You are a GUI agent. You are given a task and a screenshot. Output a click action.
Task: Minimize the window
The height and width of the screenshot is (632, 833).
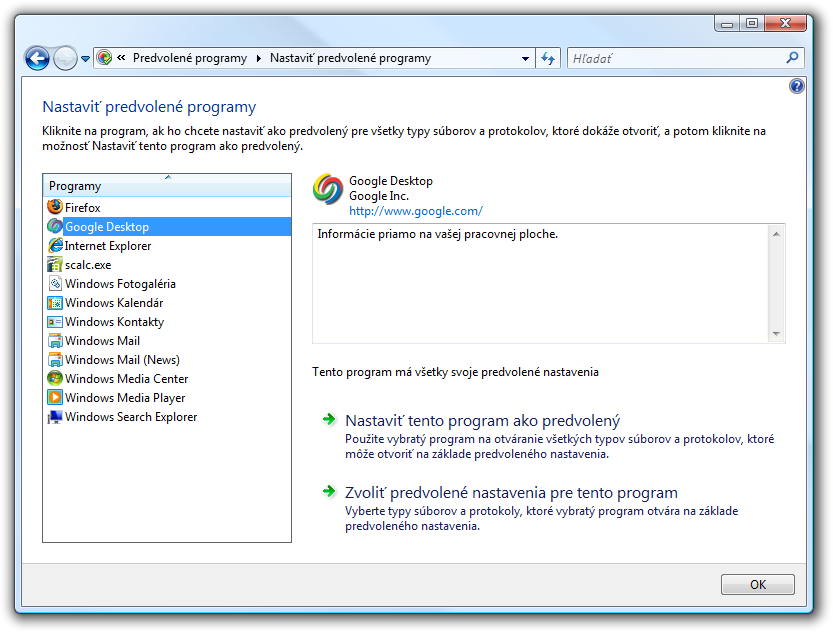(727, 23)
